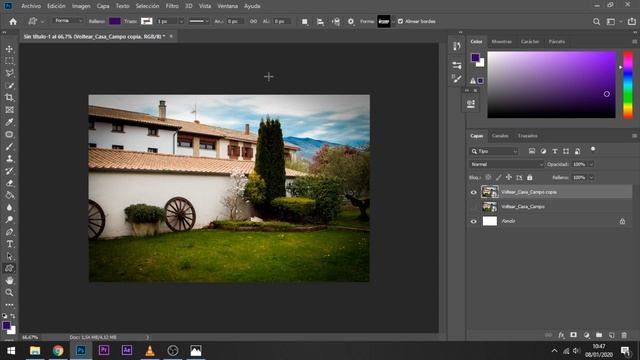
Task: Toggle pixel layer filter
Action: click(x=531, y=151)
